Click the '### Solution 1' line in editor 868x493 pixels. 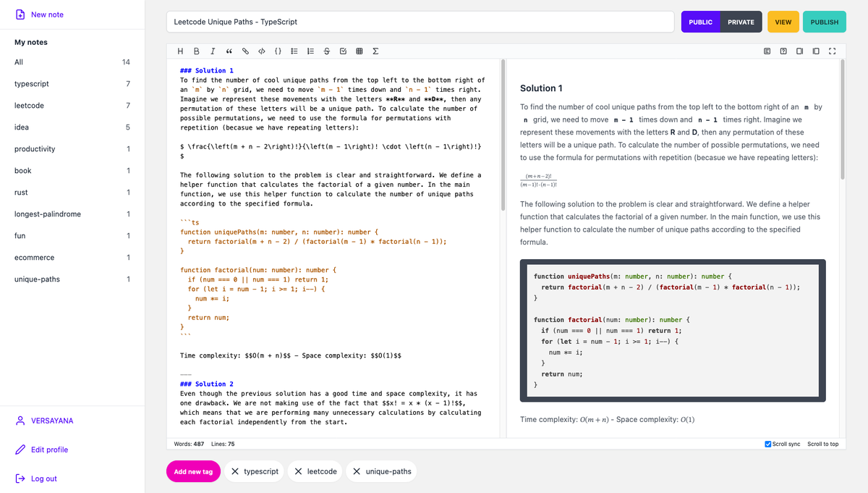(x=207, y=71)
